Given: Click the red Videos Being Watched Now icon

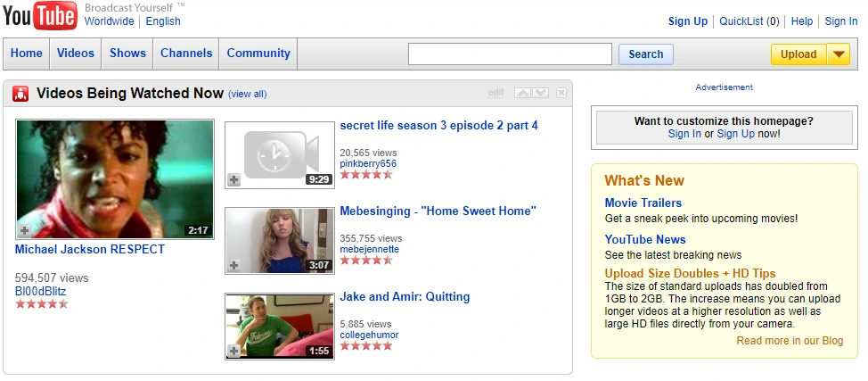Looking at the screenshot, I should 20,94.
